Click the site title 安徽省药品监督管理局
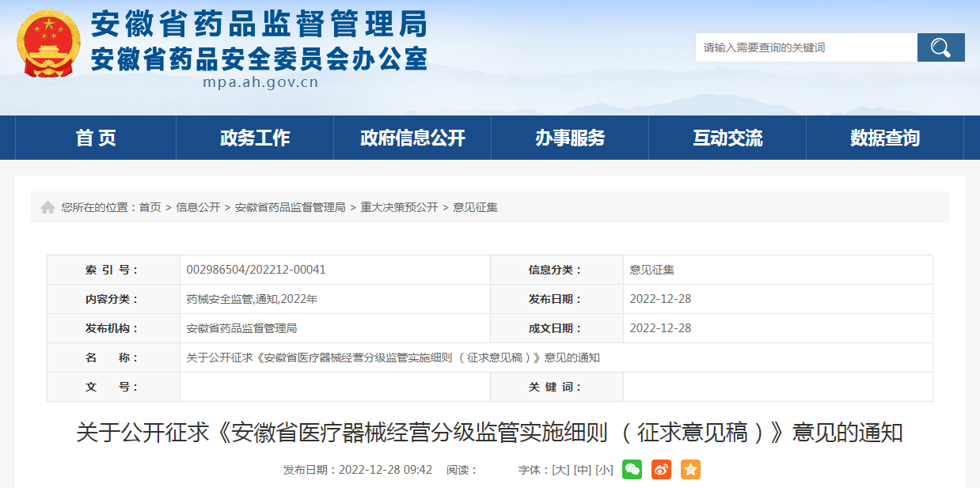The width and height of the screenshot is (980, 488). (x=259, y=24)
